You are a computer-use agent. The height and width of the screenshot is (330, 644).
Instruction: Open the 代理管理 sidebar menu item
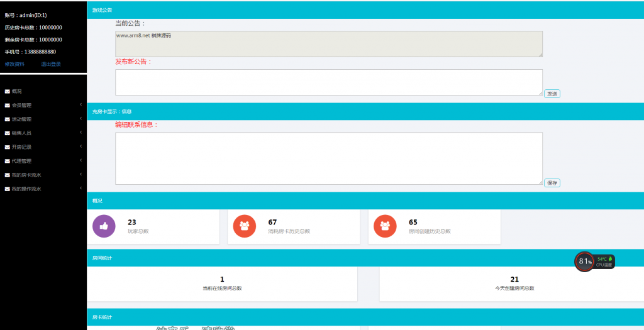[43, 162]
